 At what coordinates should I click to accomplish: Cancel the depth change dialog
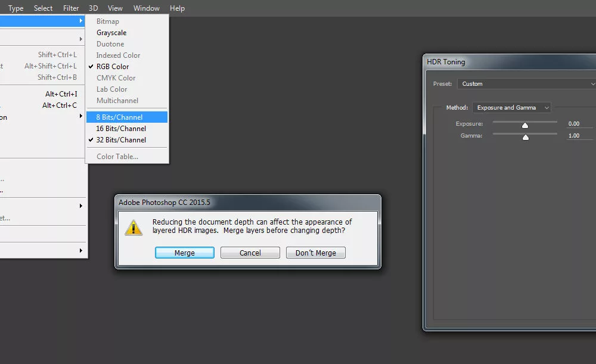coord(250,253)
